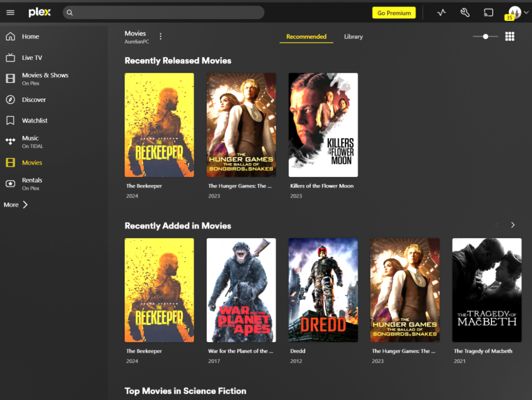Open Movies library three-dot options menu
This screenshot has width=532, height=400.
click(x=161, y=36)
